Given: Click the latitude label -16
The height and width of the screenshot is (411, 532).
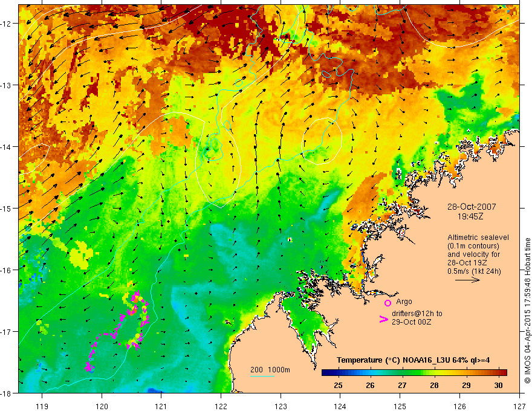Looking at the screenshot, I should (x=7, y=270).
